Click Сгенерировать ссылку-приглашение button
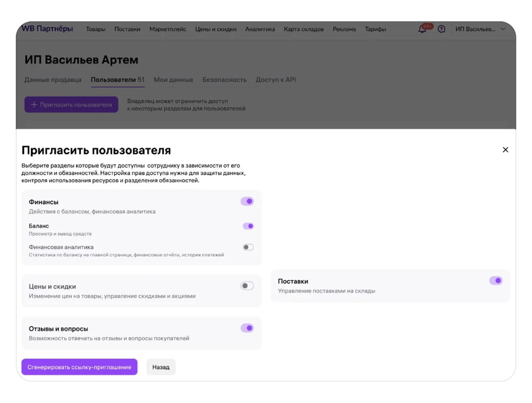The width and height of the screenshot is (532, 403). tap(79, 367)
